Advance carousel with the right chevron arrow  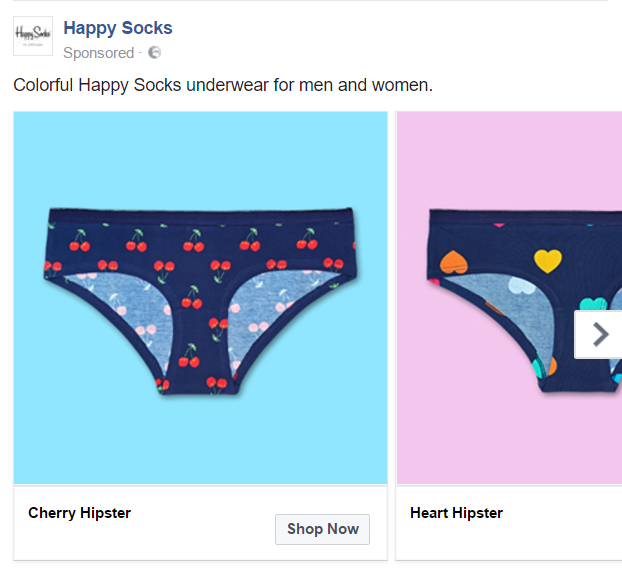pos(598,335)
